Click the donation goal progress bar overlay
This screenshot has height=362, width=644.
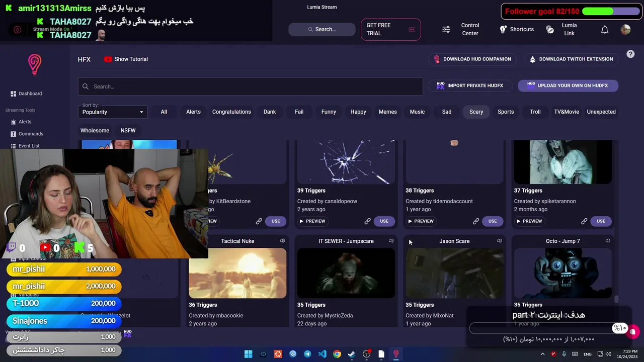pos(549,329)
